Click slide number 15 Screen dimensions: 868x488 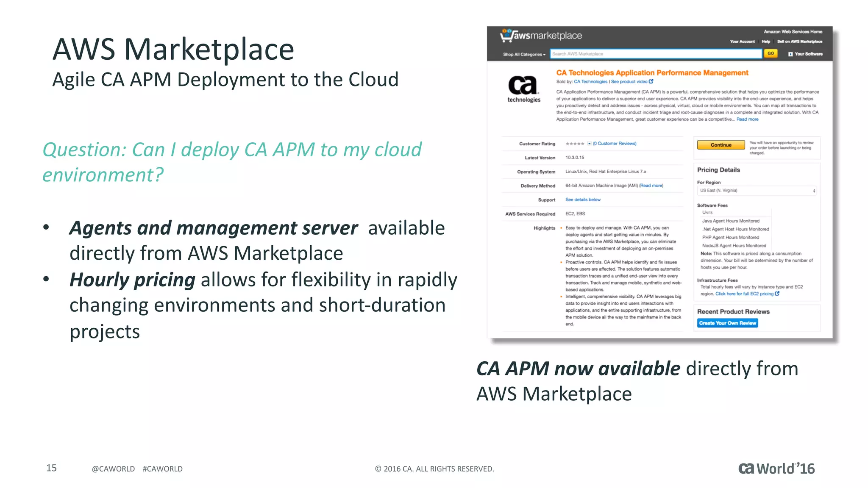click(x=51, y=468)
